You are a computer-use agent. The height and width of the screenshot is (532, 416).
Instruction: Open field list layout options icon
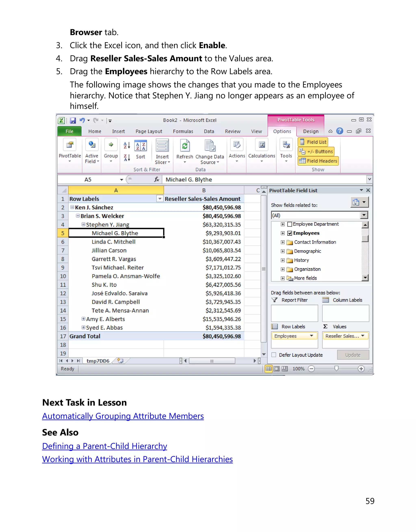tap(360, 202)
